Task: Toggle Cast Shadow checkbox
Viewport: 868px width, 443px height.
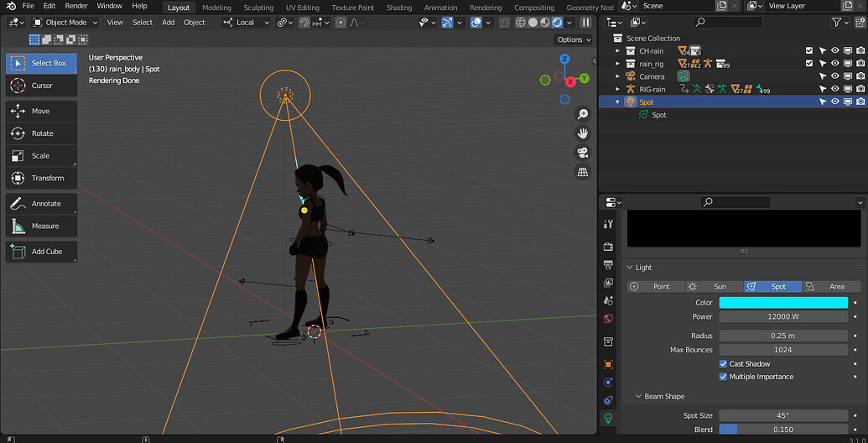Action: click(x=723, y=364)
